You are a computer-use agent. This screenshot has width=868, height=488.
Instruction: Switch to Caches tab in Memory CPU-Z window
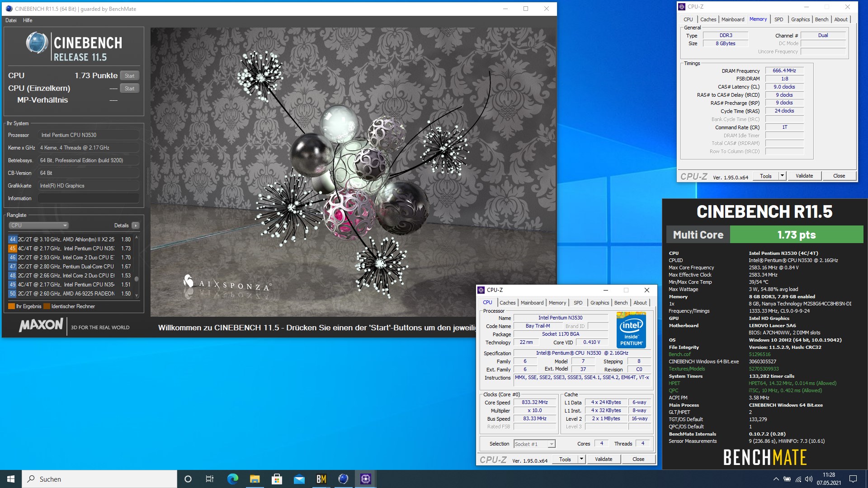708,19
